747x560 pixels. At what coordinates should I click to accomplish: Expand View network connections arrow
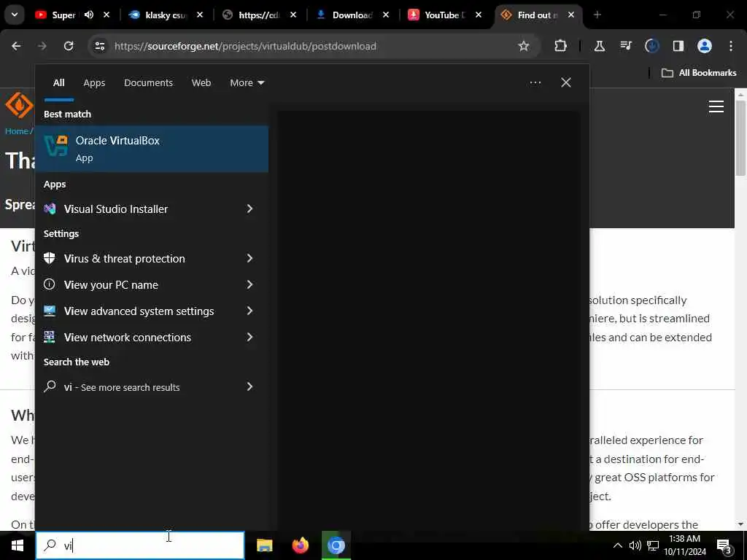coord(249,337)
